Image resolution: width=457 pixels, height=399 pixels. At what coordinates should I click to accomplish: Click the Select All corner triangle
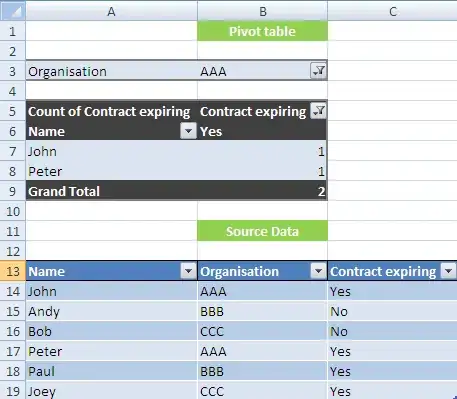12,11
